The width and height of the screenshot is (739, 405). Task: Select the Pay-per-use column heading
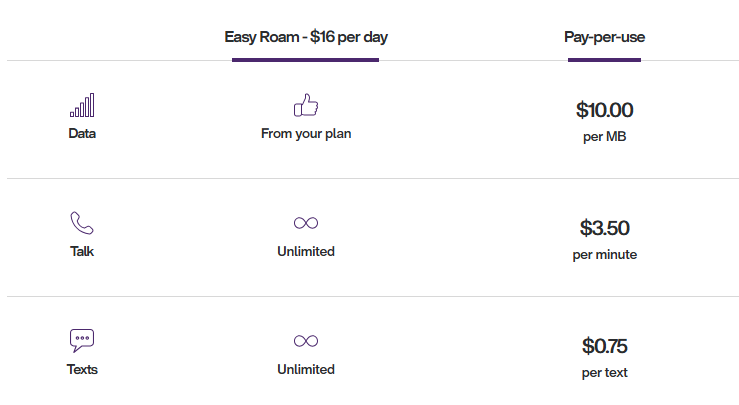click(604, 37)
